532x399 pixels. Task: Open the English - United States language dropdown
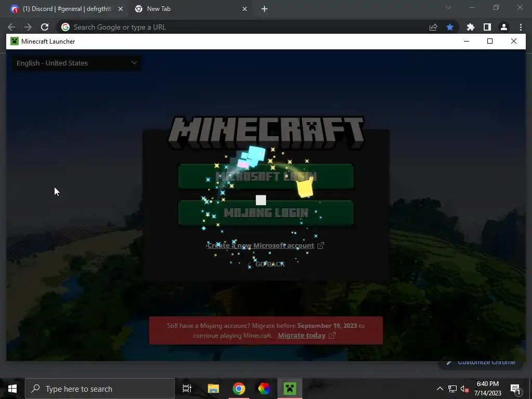coord(76,63)
